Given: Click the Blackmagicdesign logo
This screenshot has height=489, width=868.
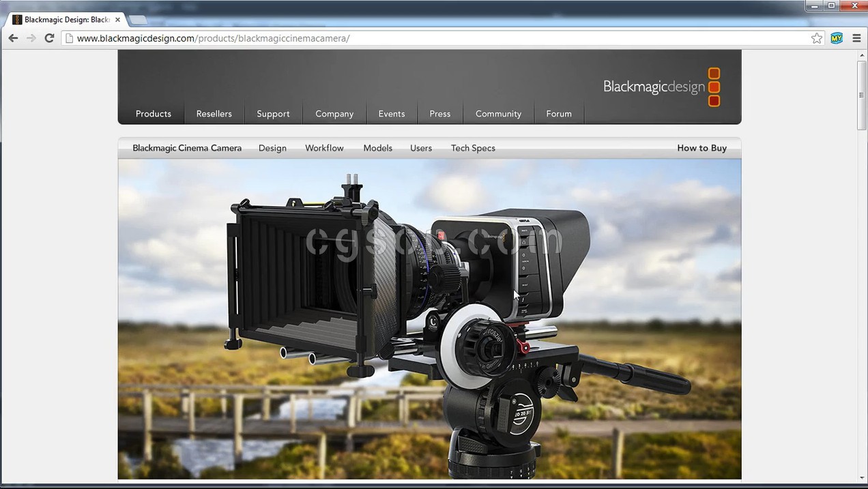Looking at the screenshot, I should 662,87.
